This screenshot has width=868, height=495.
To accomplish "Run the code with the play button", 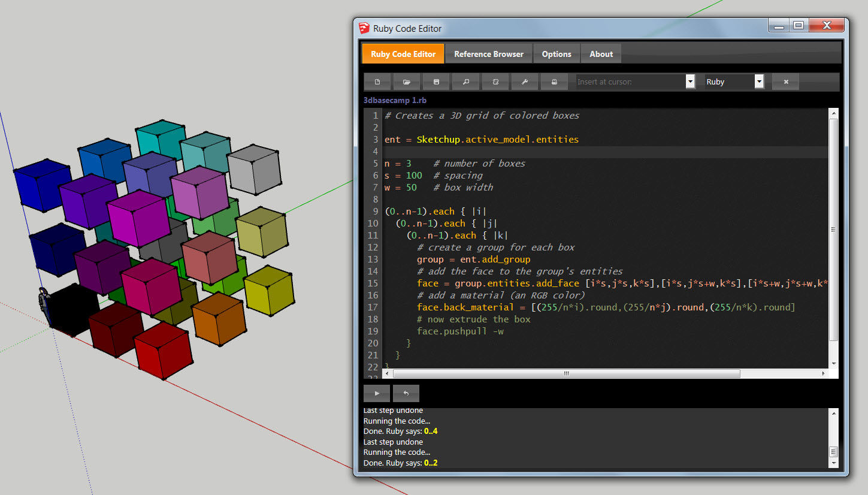I will point(376,393).
